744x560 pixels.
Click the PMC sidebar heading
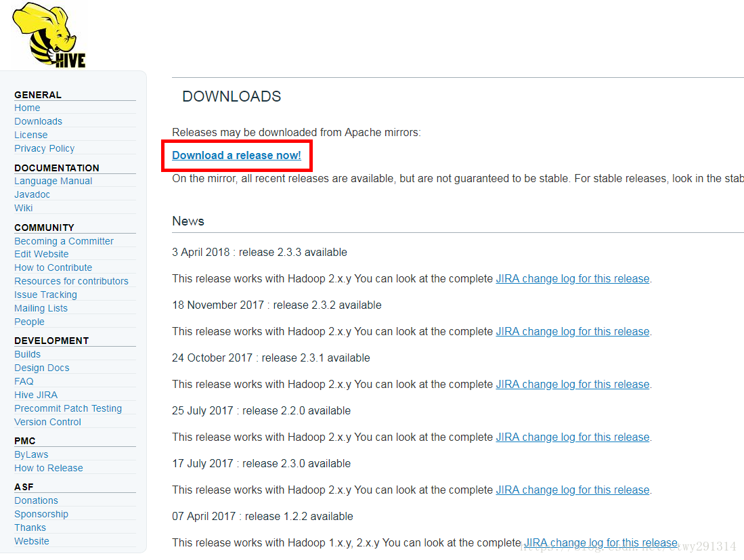pyautogui.click(x=24, y=441)
